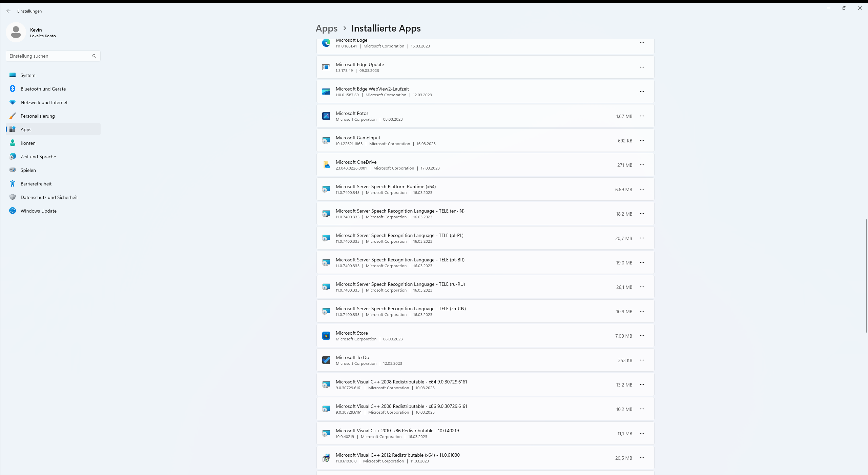Click the Microsoft Edge app icon
868x475 pixels.
point(326,43)
